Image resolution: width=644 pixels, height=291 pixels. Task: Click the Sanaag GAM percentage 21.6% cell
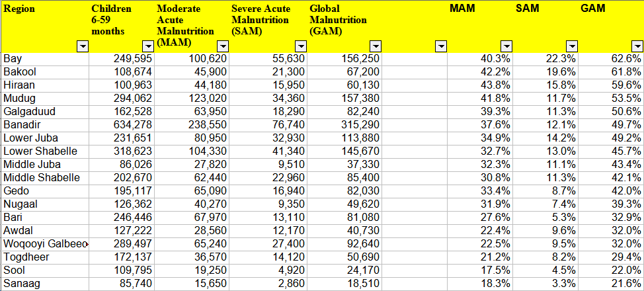(x=612, y=284)
